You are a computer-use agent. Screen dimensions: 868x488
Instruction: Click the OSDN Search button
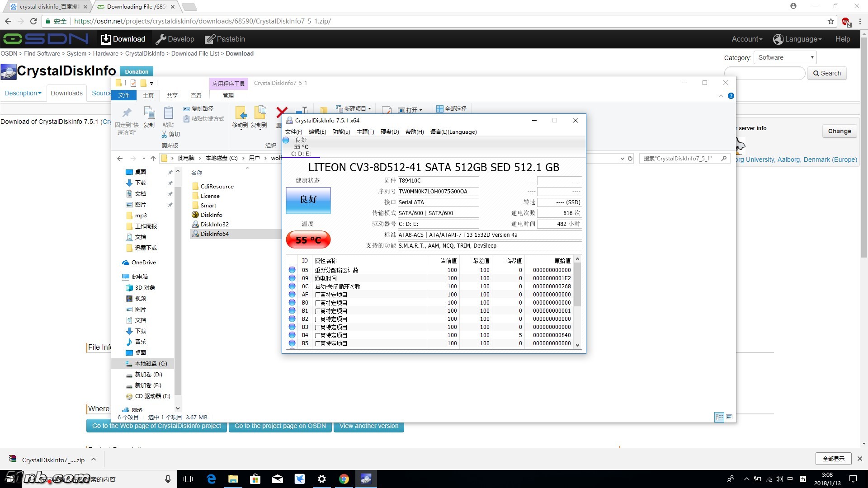pos(827,73)
